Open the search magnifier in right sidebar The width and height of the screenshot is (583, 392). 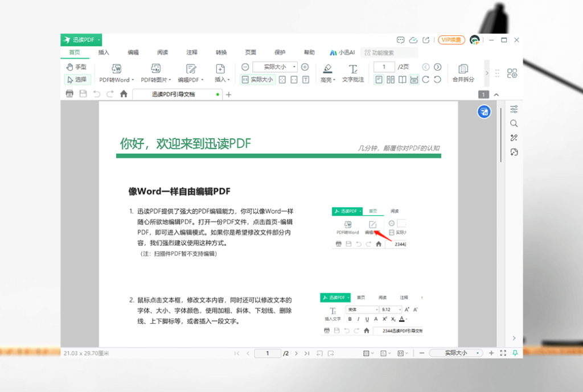point(514,123)
